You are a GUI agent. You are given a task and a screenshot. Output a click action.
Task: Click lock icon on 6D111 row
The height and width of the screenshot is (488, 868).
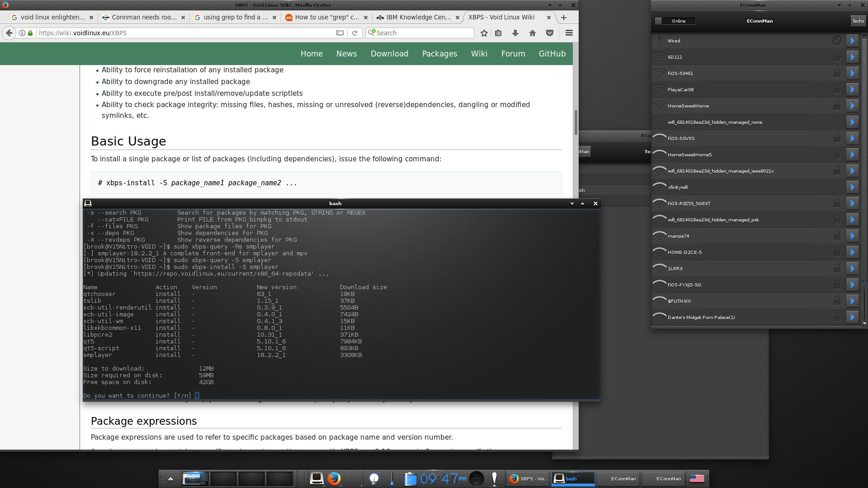coord(837,57)
